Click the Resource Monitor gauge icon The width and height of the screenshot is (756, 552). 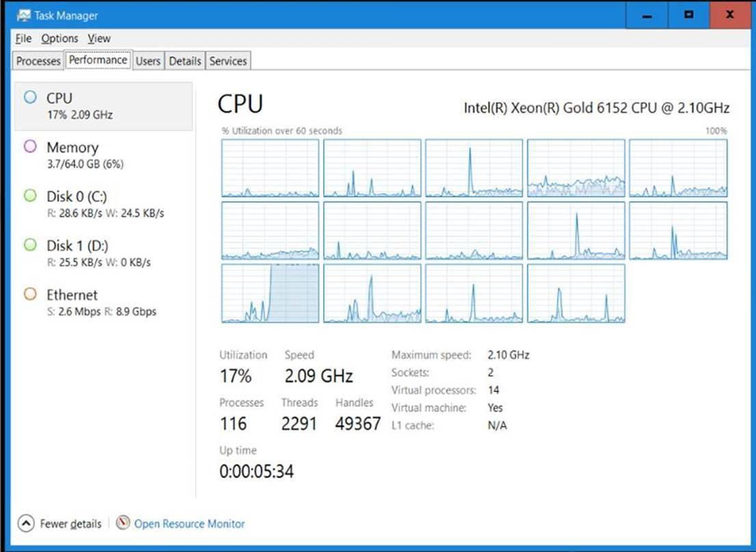tap(124, 523)
